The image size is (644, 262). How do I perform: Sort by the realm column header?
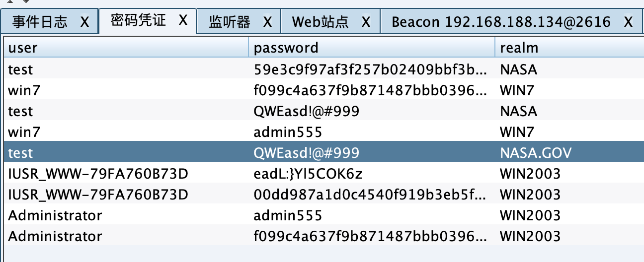tap(566, 48)
